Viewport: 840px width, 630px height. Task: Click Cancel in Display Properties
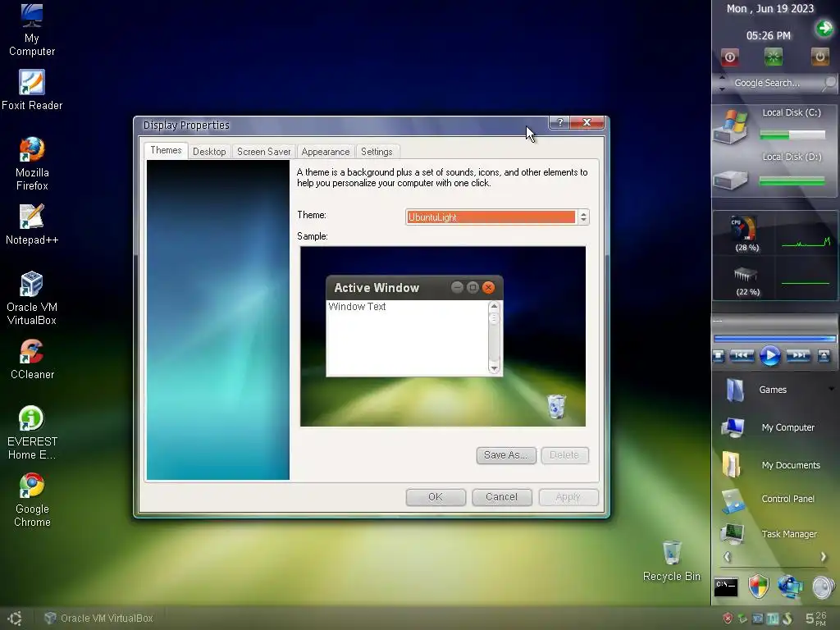(501, 497)
